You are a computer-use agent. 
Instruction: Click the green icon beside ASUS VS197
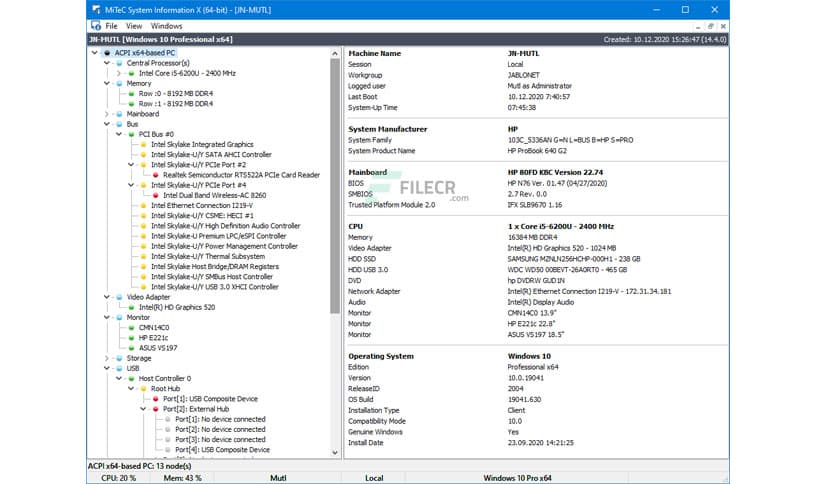tap(132, 348)
